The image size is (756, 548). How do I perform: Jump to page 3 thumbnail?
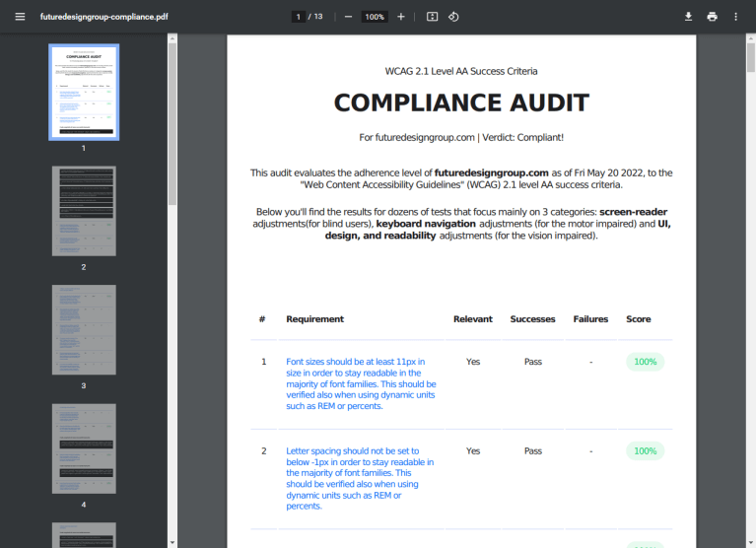[x=84, y=329]
